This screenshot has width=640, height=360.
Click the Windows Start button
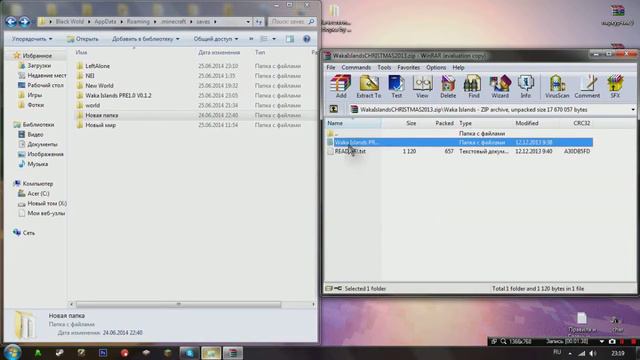click(x=12, y=352)
